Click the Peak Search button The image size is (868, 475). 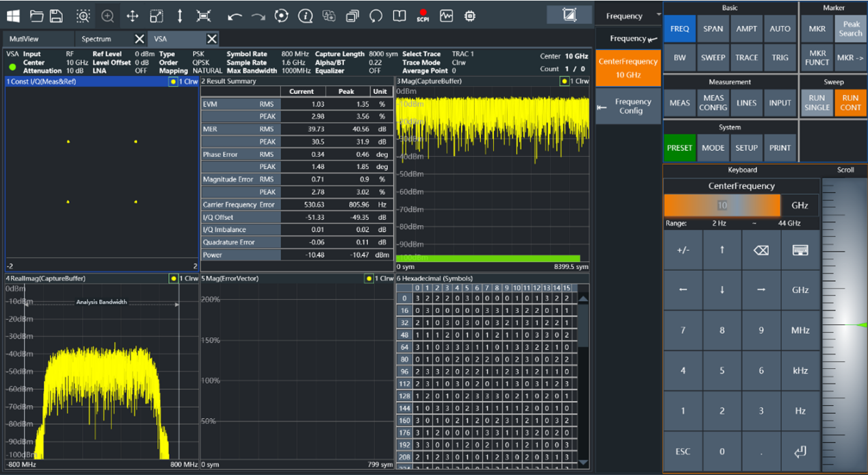click(850, 29)
